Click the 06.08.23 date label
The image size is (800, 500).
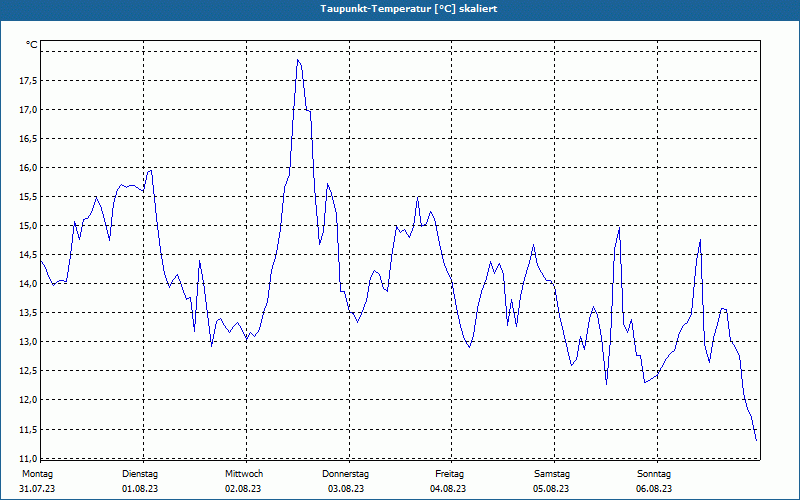tap(654, 489)
